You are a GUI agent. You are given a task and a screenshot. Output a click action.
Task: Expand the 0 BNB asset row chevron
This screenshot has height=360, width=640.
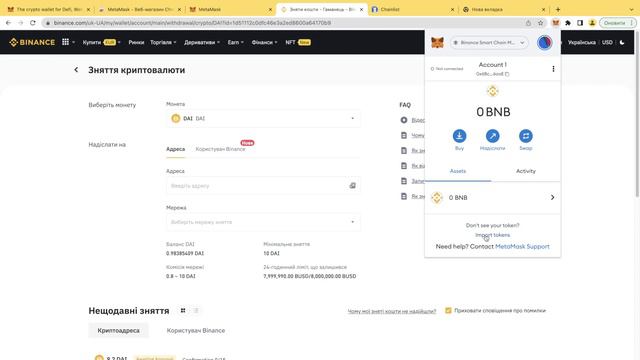(x=552, y=198)
